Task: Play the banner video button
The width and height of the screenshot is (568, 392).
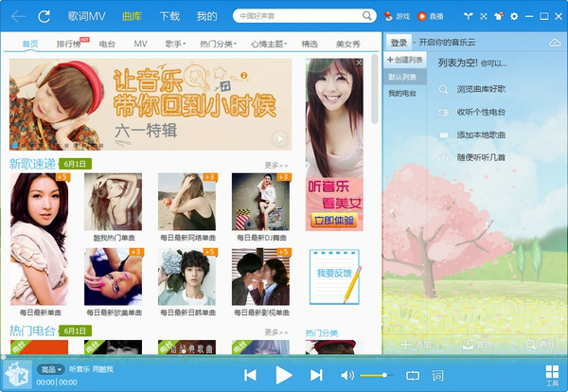Action: (x=280, y=139)
